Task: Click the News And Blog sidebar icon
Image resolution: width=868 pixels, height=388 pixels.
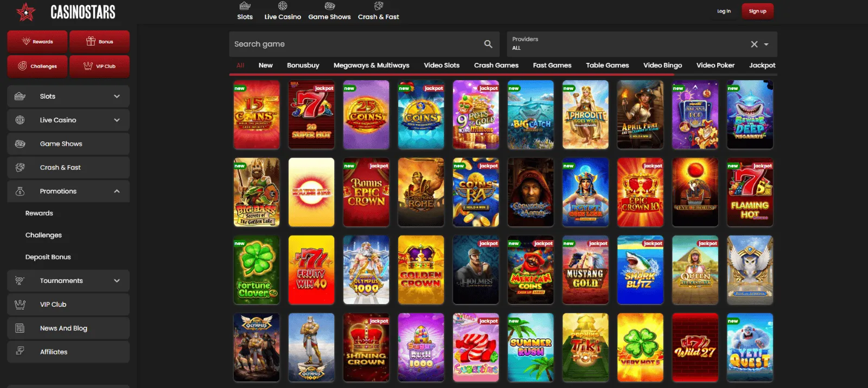Action: click(20, 328)
